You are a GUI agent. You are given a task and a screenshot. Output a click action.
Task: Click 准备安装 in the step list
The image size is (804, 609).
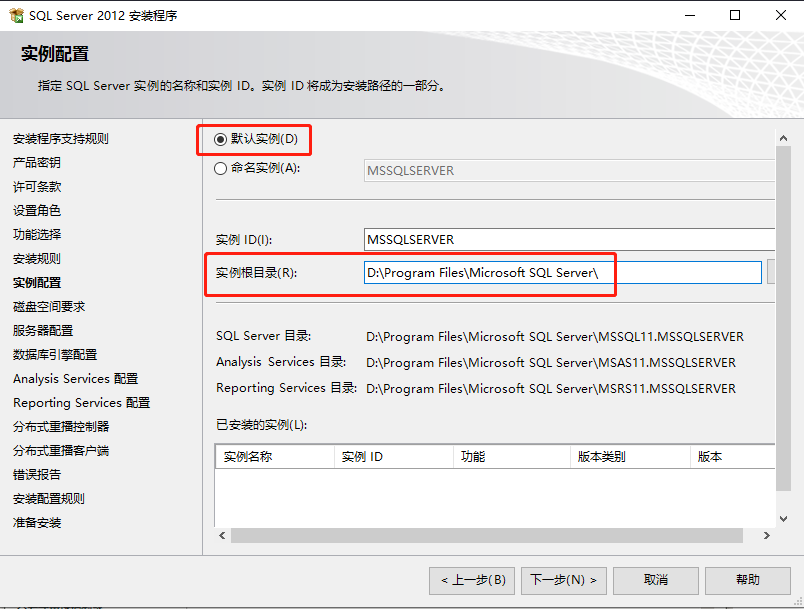tap(37, 523)
